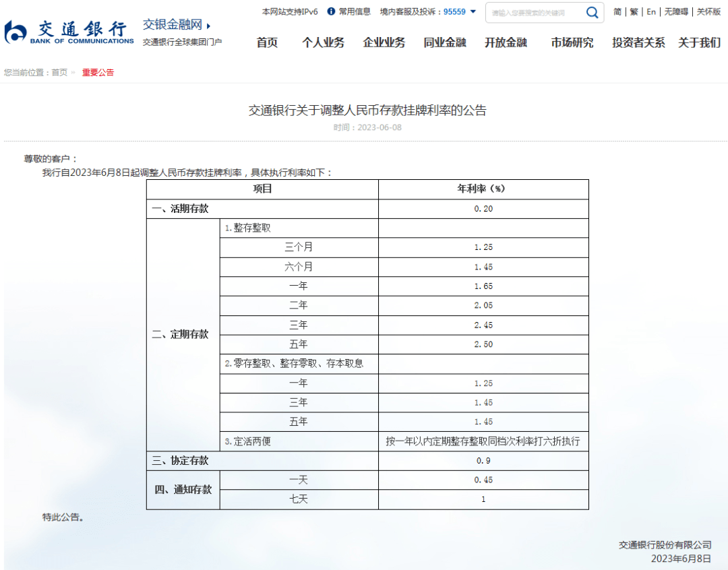
Task: Click the 0.45 rate cell
Action: tap(483, 480)
